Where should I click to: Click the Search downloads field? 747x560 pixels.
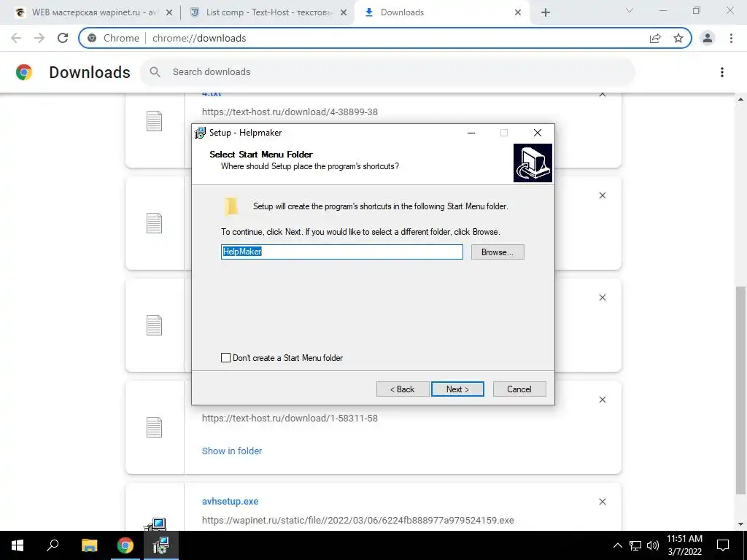[387, 72]
